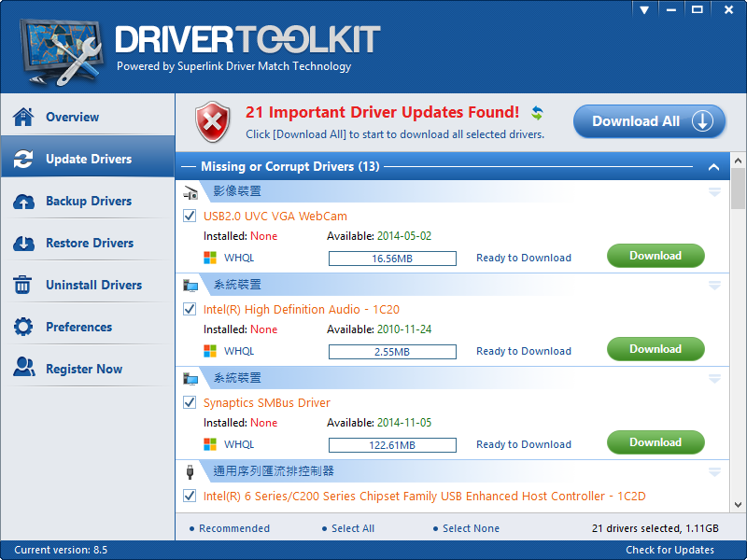Click the down-arrow circle icon in Download All
The height and width of the screenshot is (560, 747).
tap(703, 121)
